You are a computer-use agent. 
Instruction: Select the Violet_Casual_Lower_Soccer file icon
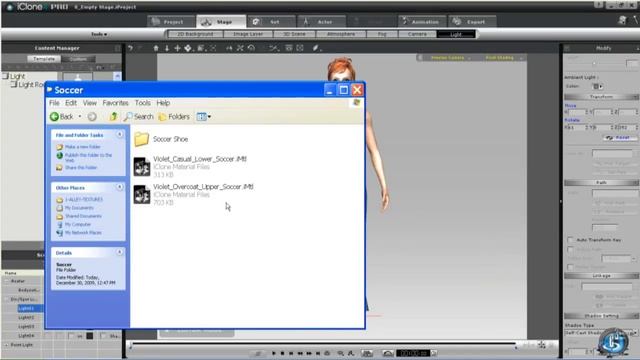(142, 167)
